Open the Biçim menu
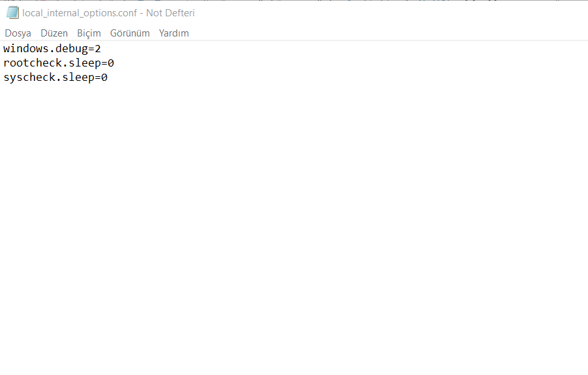 coord(89,33)
